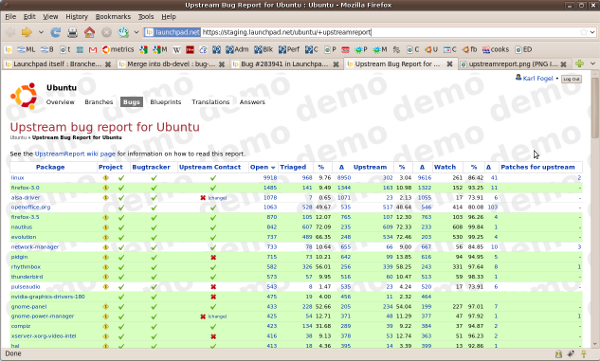Click the red X in the pulseaudio row
The height and width of the screenshot is (361, 600).
(213, 287)
